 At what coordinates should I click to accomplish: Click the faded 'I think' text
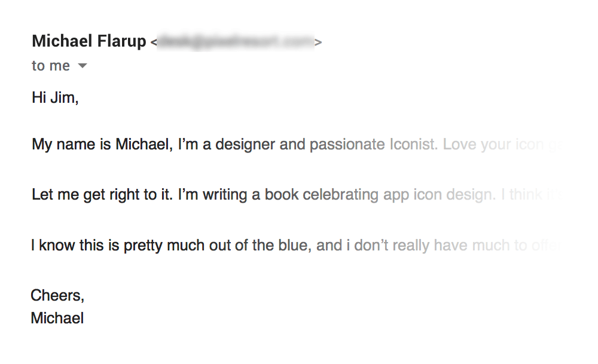click(521, 195)
